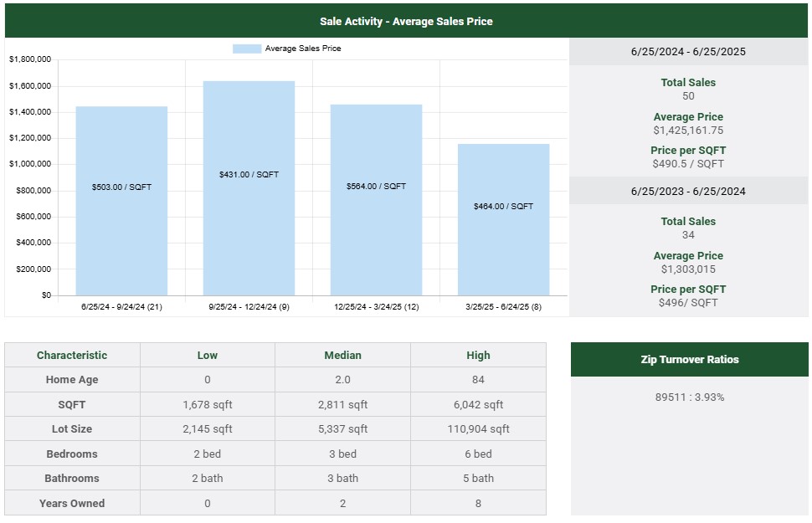Click the Zip Turnover Ratios header
Viewport: 812px width, 523px height.
(x=690, y=359)
